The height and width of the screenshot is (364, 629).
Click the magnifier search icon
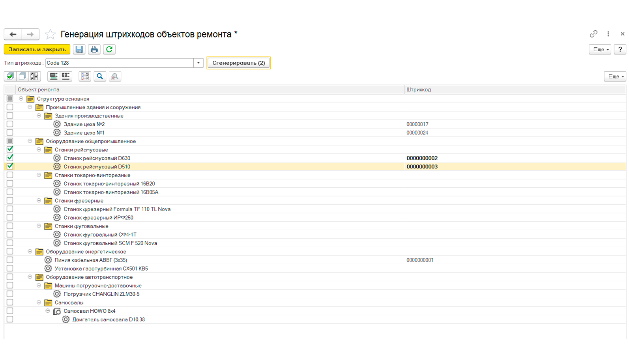click(100, 76)
